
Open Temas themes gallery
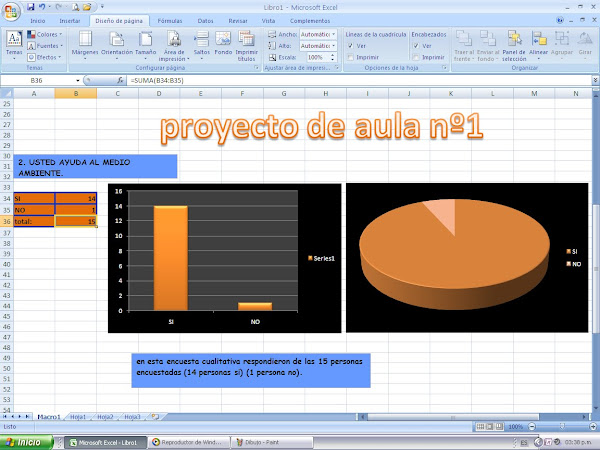coord(14,45)
